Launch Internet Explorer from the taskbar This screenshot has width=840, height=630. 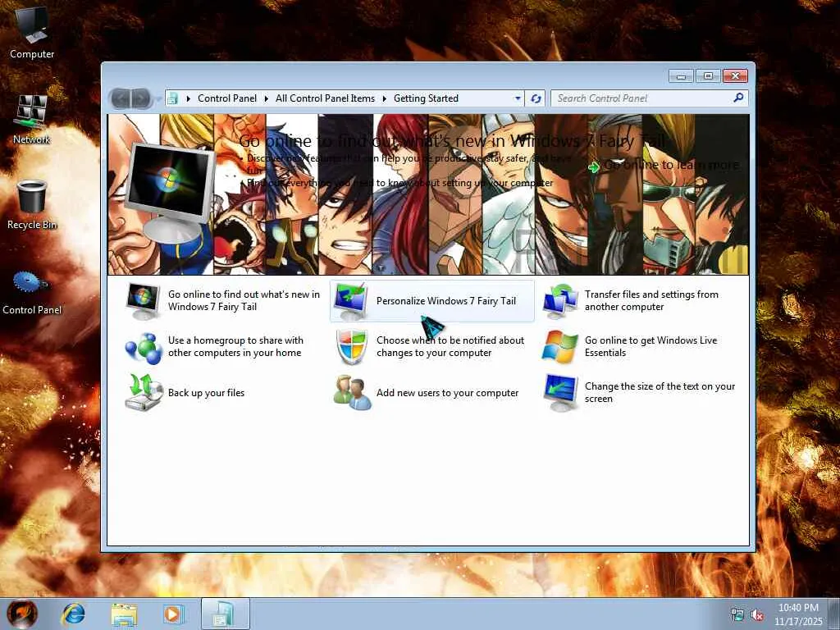(73, 614)
